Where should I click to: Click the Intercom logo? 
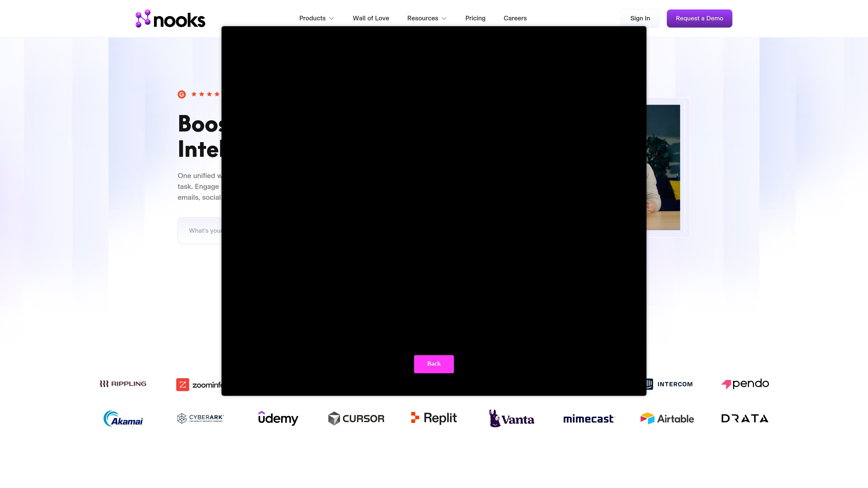click(x=669, y=384)
